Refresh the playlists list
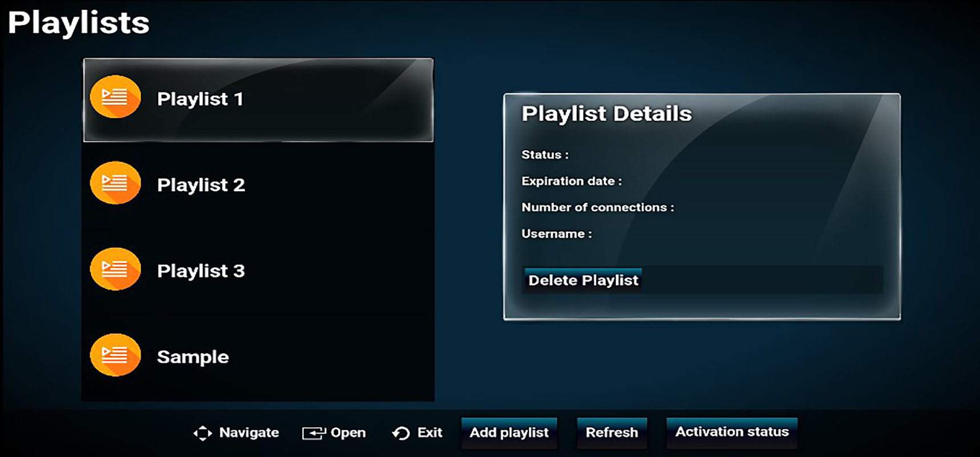Viewport: 980px width, 457px height. pyautogui.click(x=612, y=432)
